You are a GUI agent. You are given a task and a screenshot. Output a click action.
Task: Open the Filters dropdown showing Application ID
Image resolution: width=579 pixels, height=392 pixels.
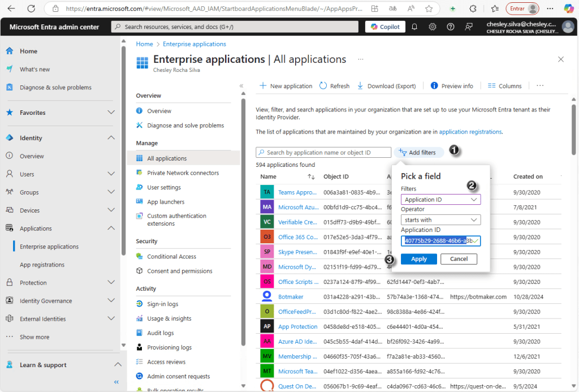coord(440,200)
